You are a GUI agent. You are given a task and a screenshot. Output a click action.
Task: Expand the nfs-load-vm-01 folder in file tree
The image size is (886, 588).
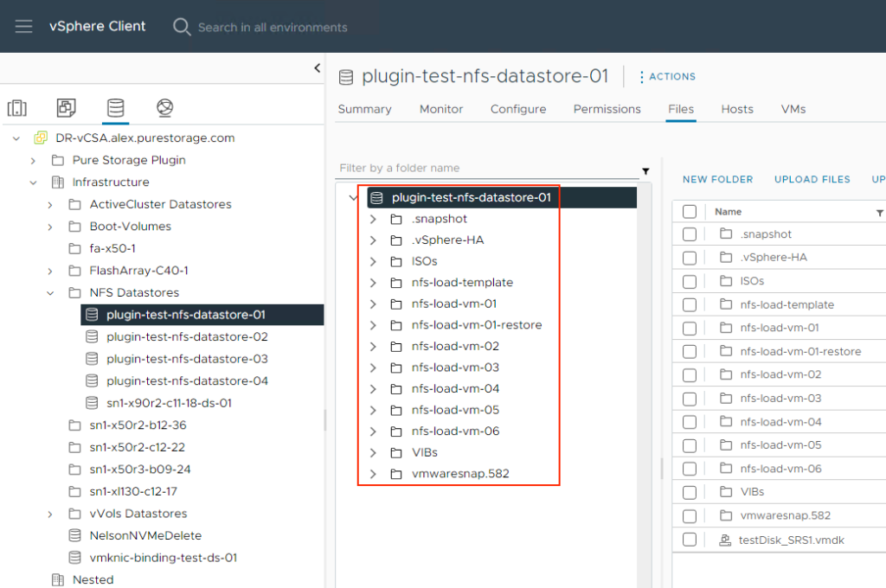(x=373, y=304)
